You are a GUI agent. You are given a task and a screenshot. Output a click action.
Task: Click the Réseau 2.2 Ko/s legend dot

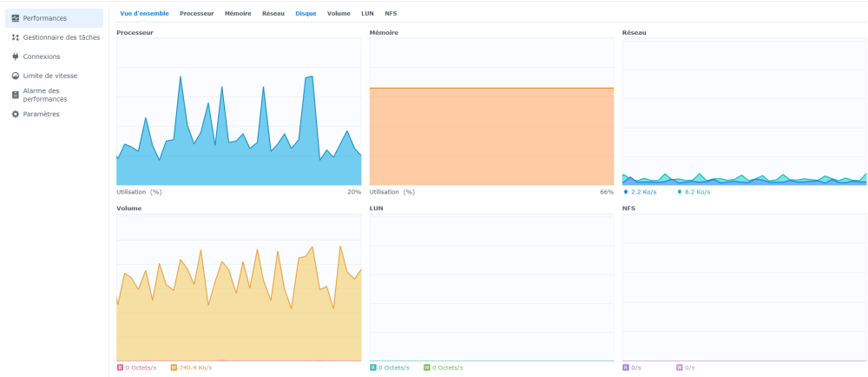pos(626,192)
